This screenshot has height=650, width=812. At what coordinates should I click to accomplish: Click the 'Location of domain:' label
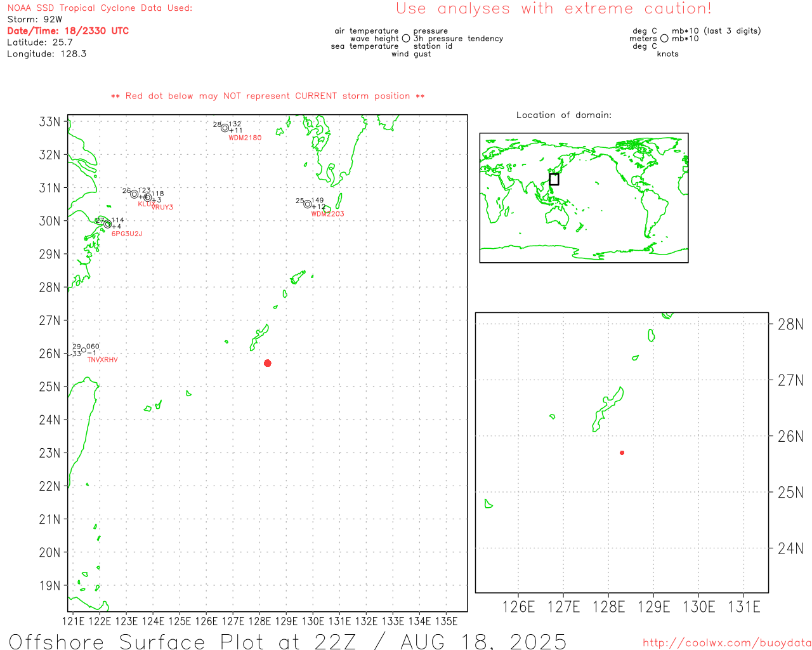[x=564, y=115]
